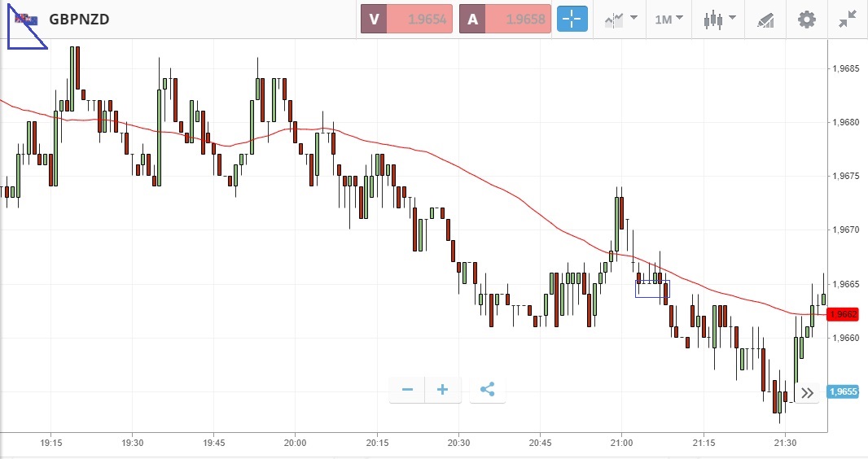Click the 21:00 time axis label
The height and width of the screenshot is (459, 868).
point(621,443)
